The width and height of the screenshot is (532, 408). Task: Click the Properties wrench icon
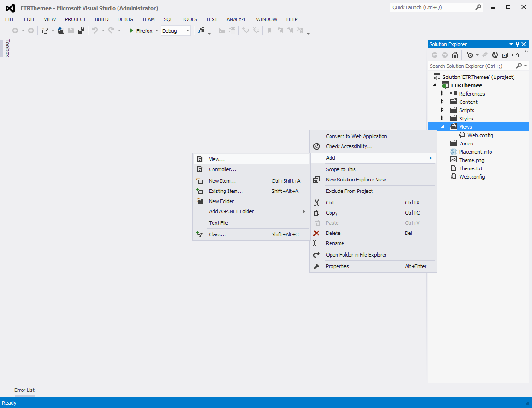tap(317, 266)
